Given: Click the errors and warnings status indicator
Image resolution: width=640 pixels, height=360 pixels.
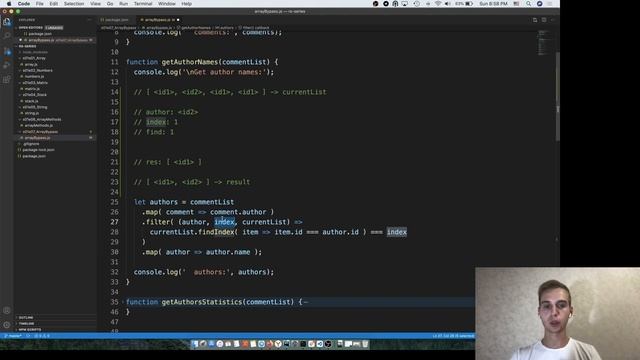Looking at the screenshot, I should pyautogui.click(x=42, y=336).
